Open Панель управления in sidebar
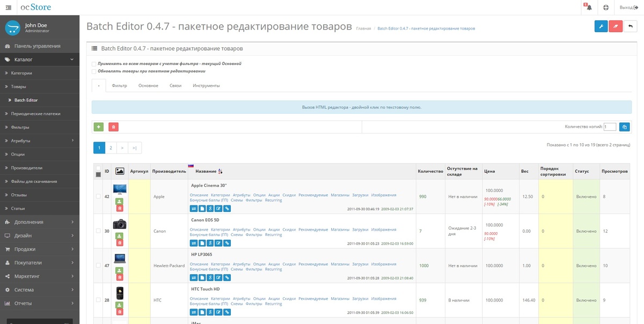Image resolution: width=644 pixels, height=324 pixels. [40, 46]
